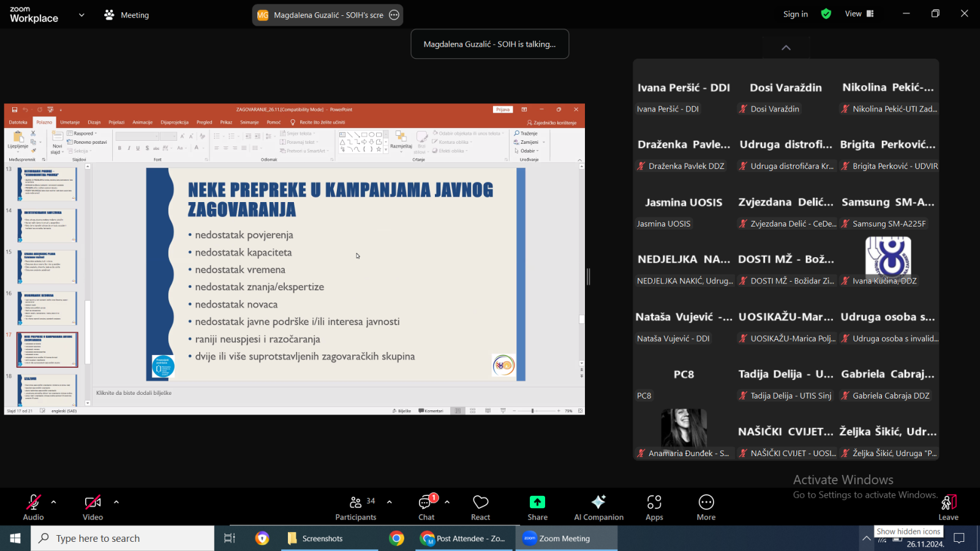Click Recite što želite učiniti search field

pyautogui.click(x=318, y=122)
